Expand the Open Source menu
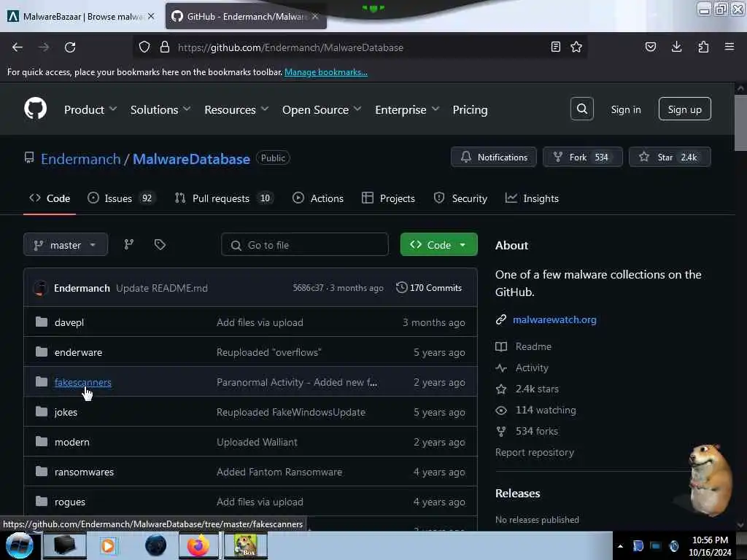 click(x=322, y=110)
